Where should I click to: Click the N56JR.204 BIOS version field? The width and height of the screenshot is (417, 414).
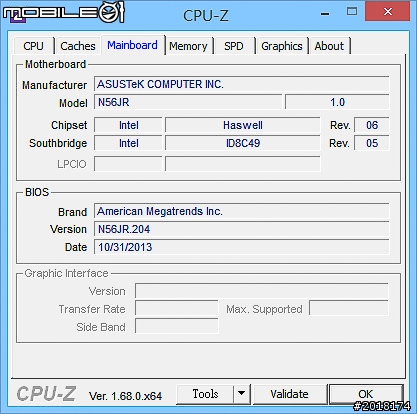242,229
